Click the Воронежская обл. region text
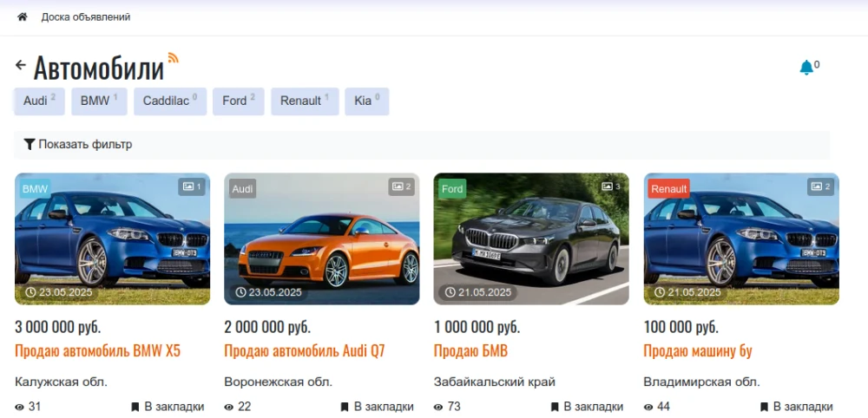The height and width of the screenshot is (418, 868). tap(279, 382)
